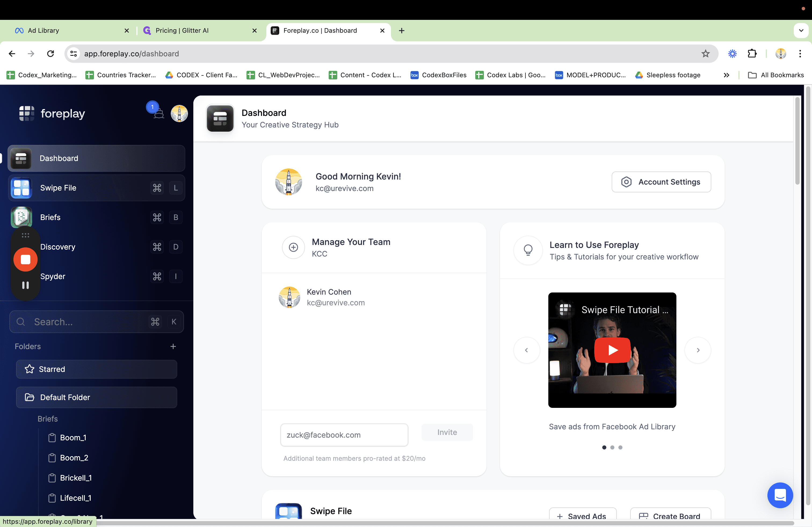Click the Dashboard header icon

click(220, 118)
